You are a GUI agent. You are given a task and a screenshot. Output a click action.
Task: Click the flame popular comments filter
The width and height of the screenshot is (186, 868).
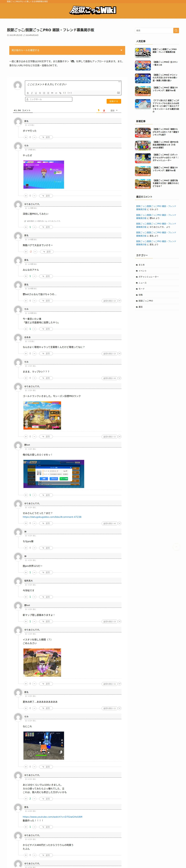coord(104,111)
